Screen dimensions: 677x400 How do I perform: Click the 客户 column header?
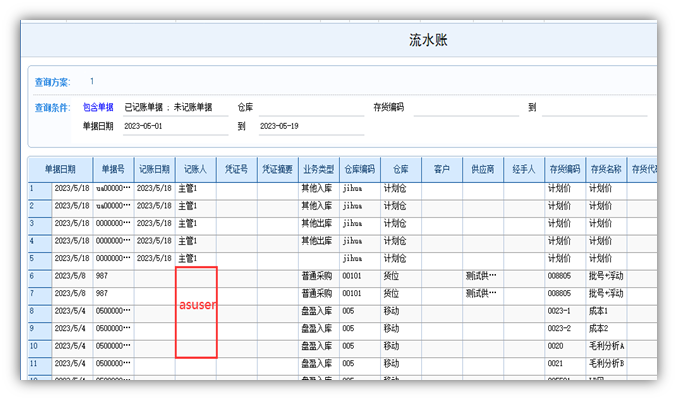(442, 169)
